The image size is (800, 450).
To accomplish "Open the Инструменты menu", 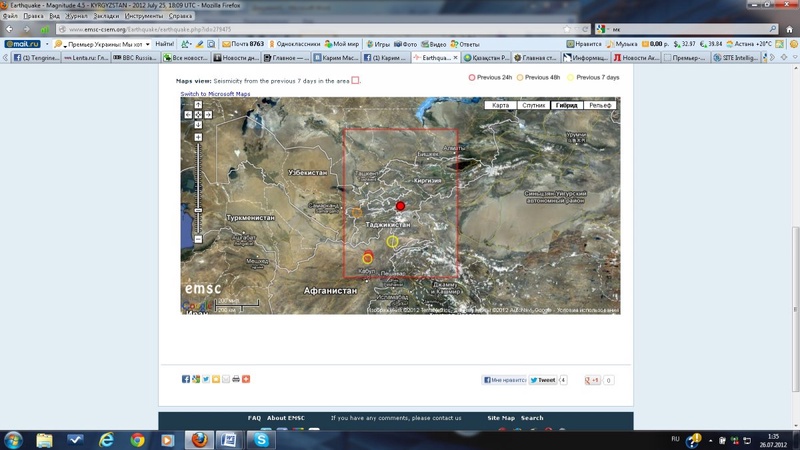I will pos(145,17).
